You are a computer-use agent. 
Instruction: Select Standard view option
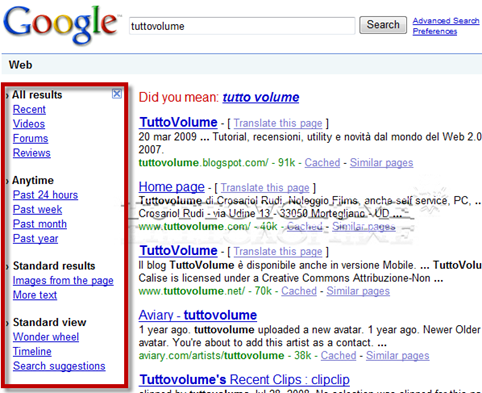[49, 322]
